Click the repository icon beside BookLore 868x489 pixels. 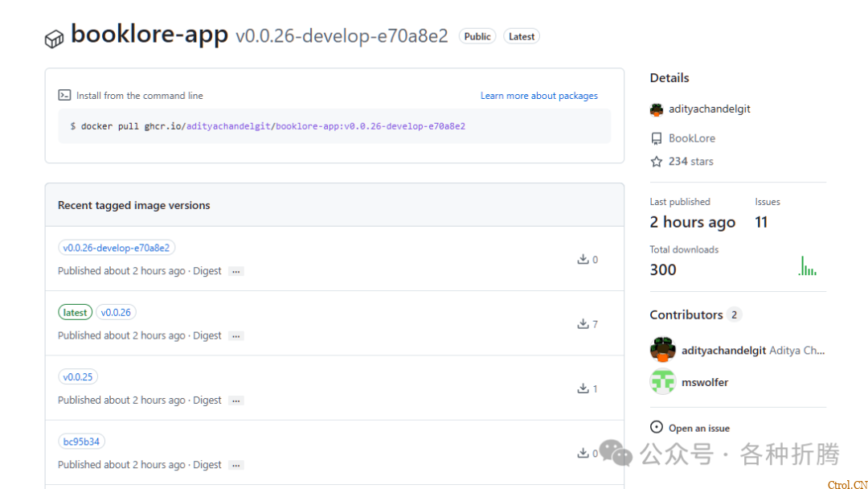click(x=657, y=138)
